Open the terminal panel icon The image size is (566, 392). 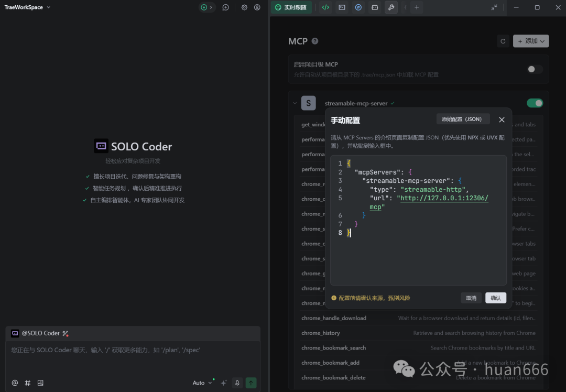pos(342,7)
